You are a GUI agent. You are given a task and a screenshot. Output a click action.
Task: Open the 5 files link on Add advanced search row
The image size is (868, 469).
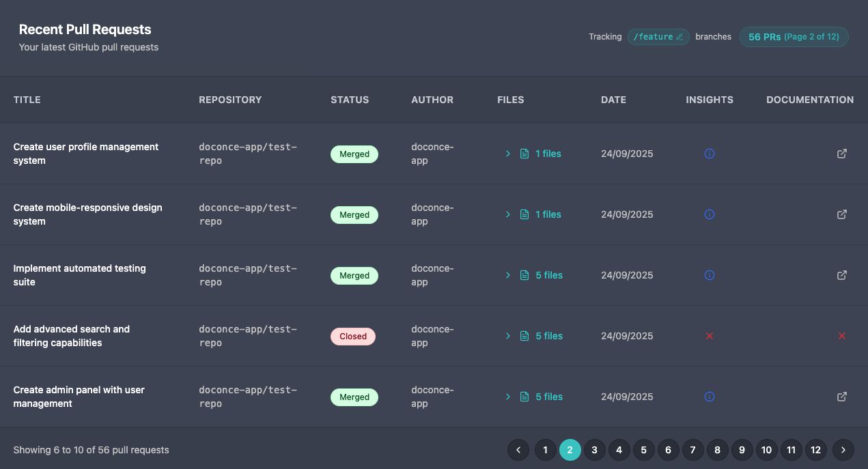(549, 336)
